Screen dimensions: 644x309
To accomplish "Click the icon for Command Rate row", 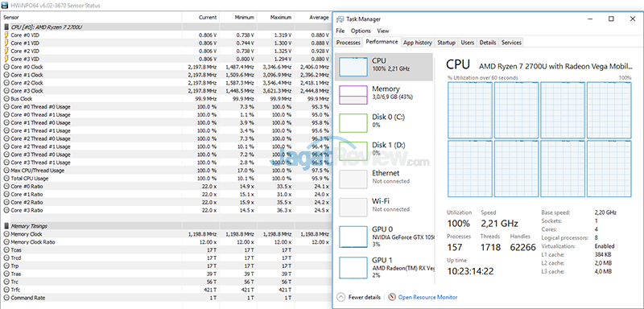I will [x=6, y=298].
